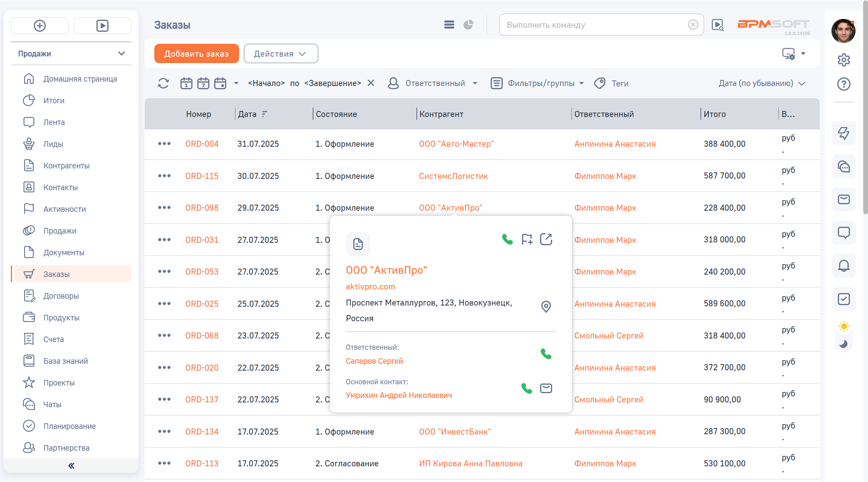
Task: Switch to dark theme moon icon
Action: click(844, 344)
